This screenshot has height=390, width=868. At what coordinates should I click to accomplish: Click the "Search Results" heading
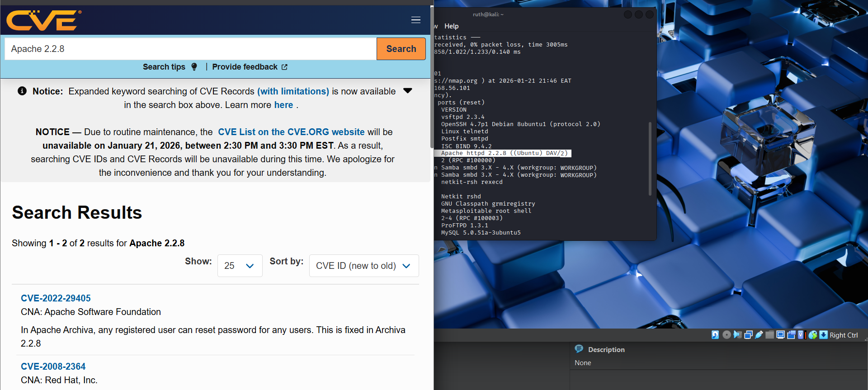(77, 212)
